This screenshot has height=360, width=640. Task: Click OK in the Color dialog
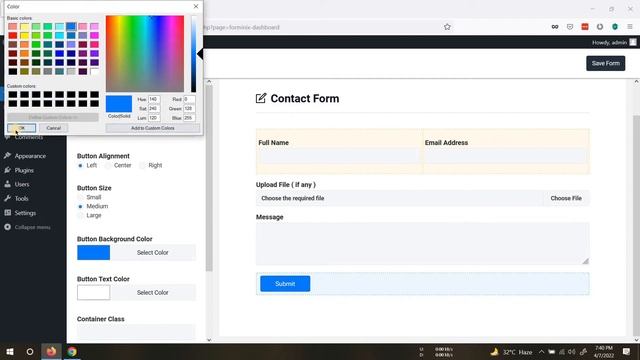22,128
